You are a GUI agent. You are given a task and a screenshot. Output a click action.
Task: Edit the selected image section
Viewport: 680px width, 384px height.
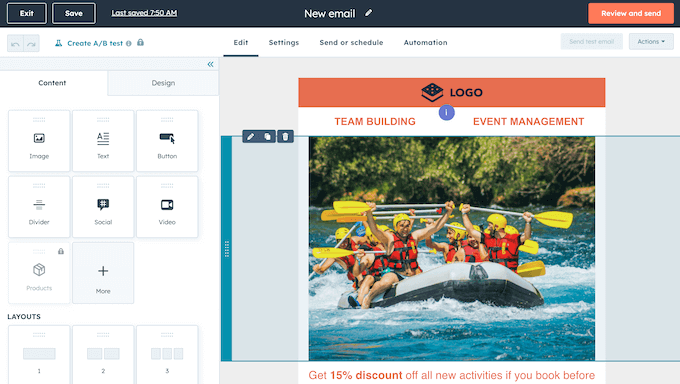tap(250, 137)
